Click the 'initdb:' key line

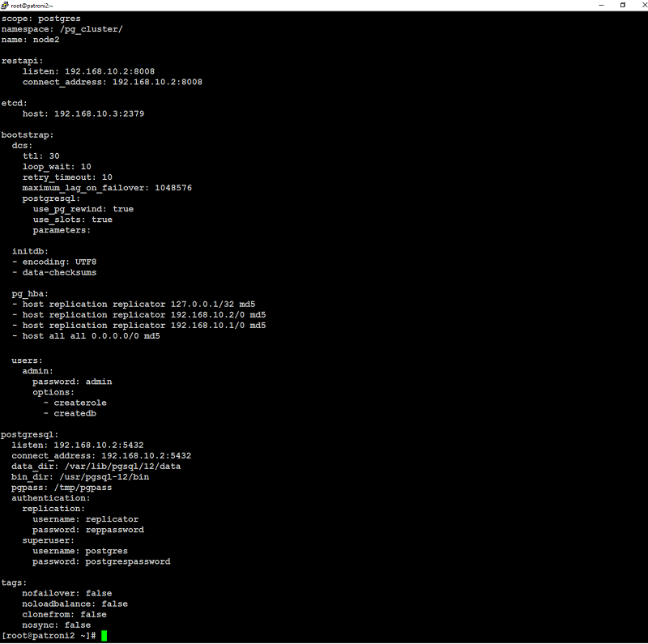pos(30,251)
